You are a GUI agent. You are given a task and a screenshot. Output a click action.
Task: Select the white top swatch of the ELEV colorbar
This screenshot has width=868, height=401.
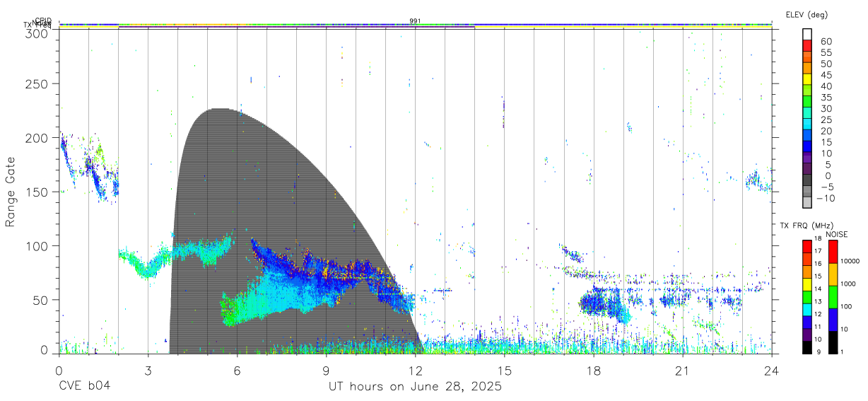[x=807, y=35]
